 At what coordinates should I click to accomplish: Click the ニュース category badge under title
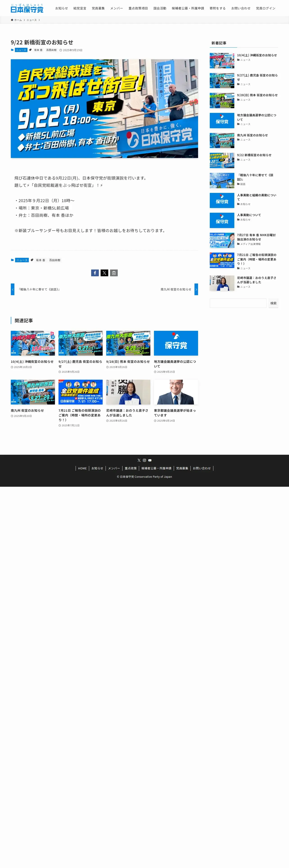click(x=21, y=50)
